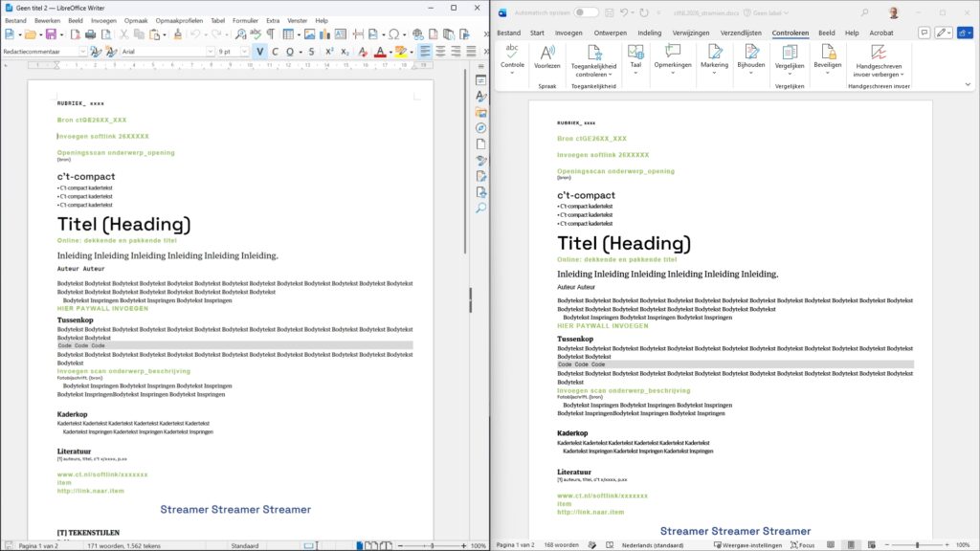The width and height of the screenshot is (980, 551).
Task: Switch to Verwijzingen tab in Word
Action: [691, 33]
